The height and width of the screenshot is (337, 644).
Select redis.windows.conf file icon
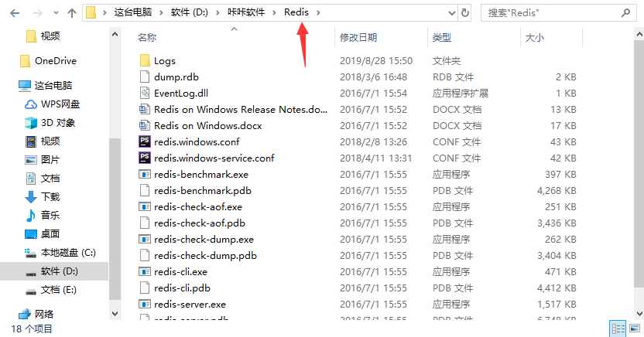click(145, 141)
